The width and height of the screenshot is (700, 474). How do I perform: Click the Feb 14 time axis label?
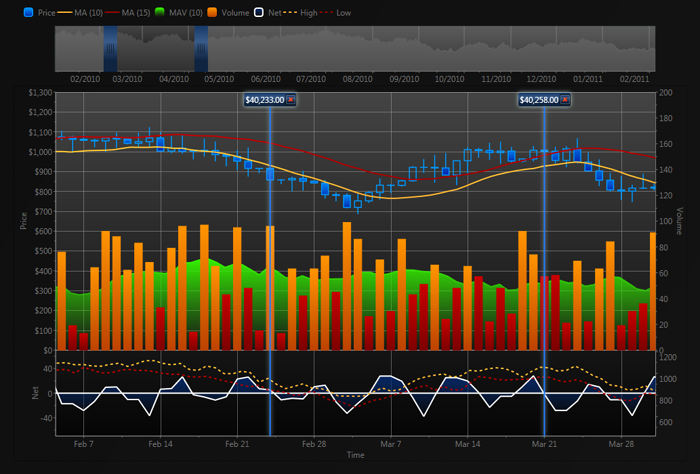point(160,444)
